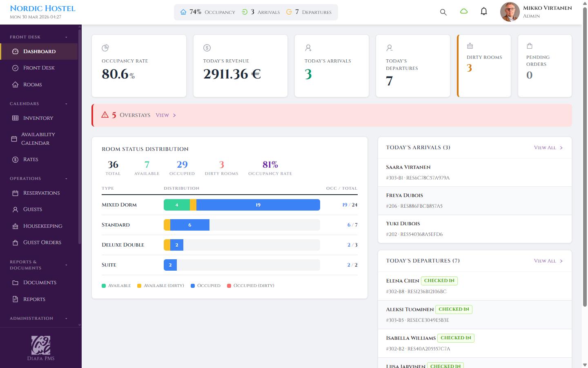Click Today's Revenue coin icon

click(207, 48)
